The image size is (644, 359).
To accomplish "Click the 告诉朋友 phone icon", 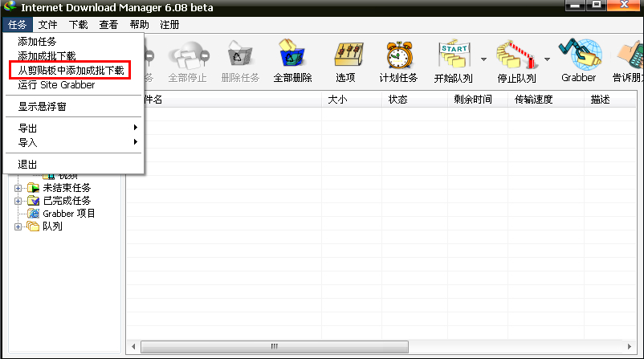I will pos(628,62).
